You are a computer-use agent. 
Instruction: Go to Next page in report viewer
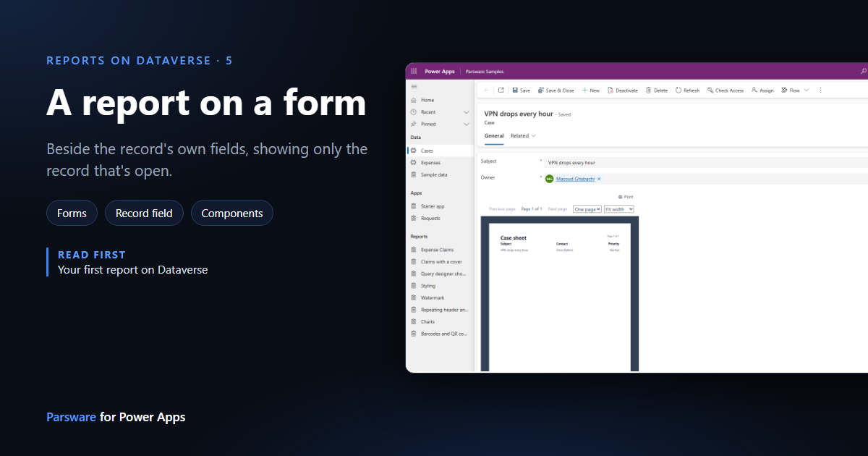[x=557, y=208]
